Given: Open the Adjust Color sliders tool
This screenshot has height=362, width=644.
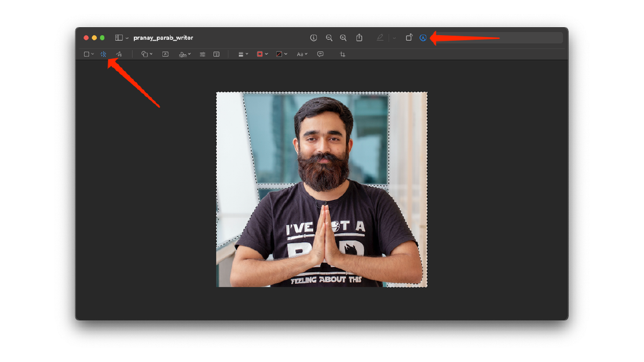Looking at the screenshot, I should 203,54.
